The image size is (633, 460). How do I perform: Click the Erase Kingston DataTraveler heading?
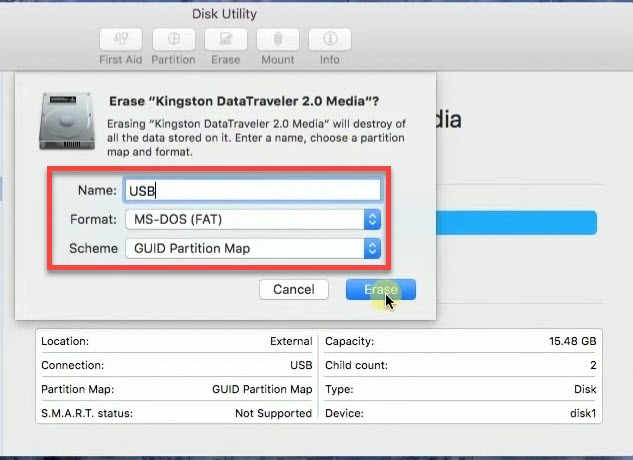coord(244,101)
